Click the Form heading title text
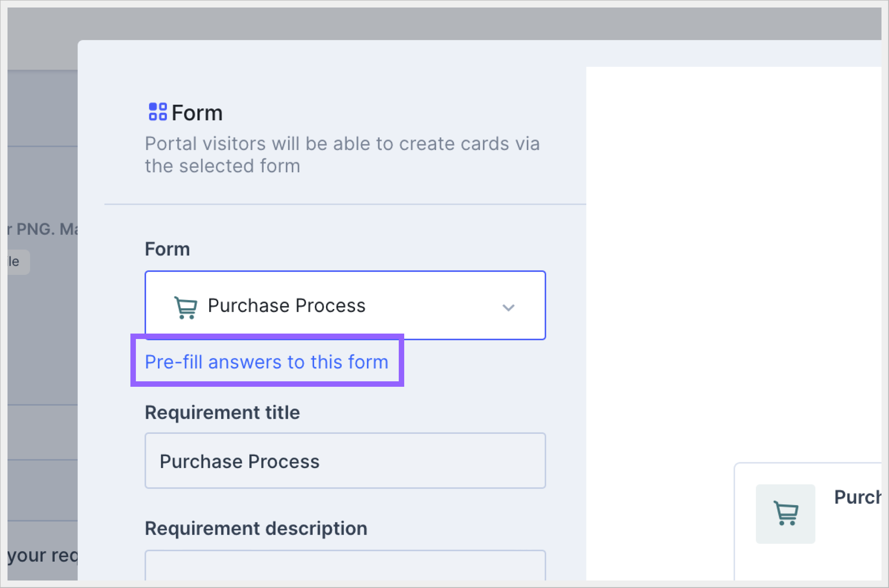This screenshot has width=889, height=588. [x=197, y=113]
